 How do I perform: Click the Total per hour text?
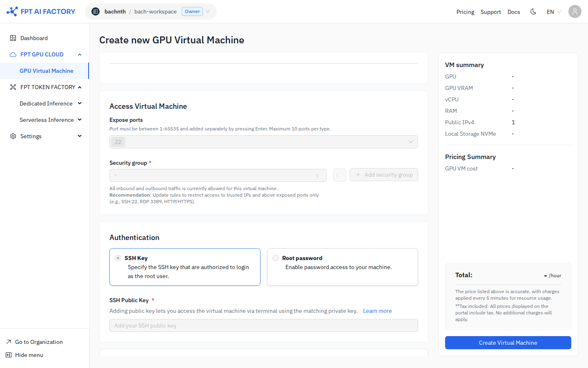(x=552, y=276)
